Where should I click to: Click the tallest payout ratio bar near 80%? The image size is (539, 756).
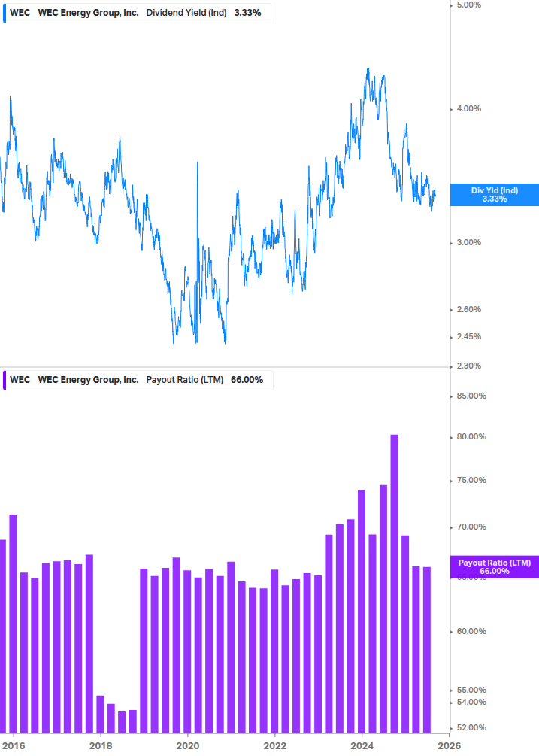click(394, 584)
